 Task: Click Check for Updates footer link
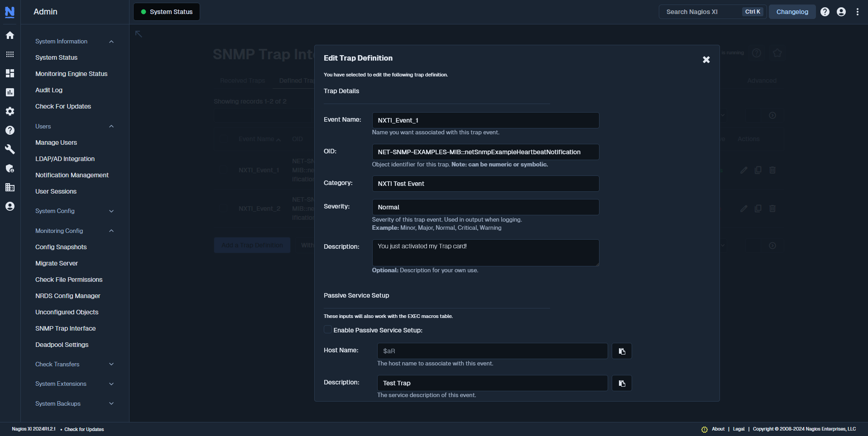pos(84,429)
